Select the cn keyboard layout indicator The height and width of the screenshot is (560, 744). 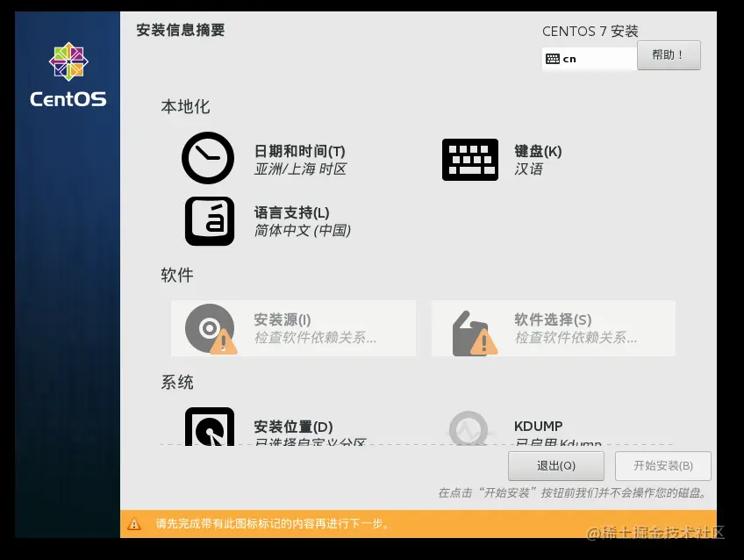pyautogui.click(x=590, y=59)
